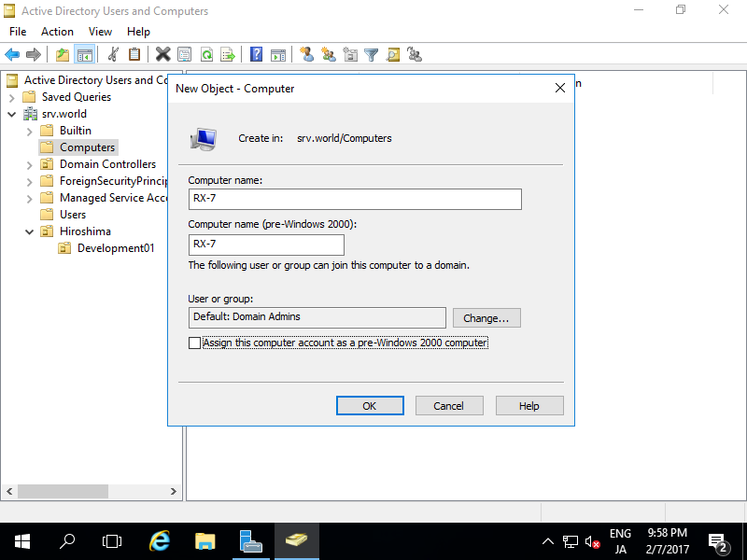
Task: Close the New Object - Computer dialog
Action: tap(560, 88)
